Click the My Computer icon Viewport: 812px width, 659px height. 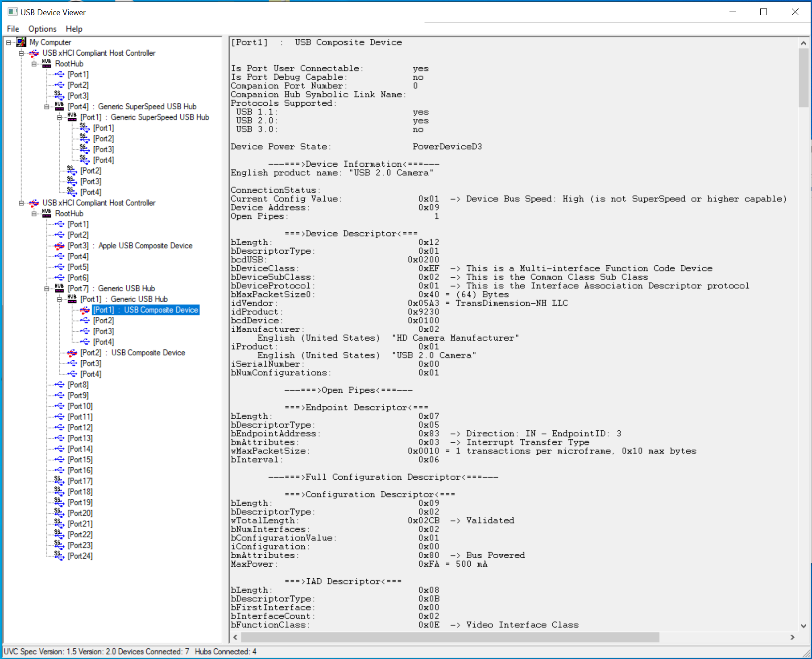click(21, 42)
